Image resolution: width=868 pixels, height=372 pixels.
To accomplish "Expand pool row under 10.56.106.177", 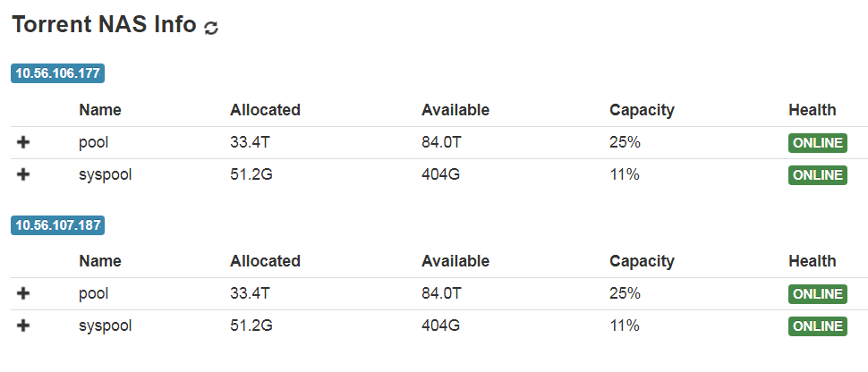I will pos(23,143).
